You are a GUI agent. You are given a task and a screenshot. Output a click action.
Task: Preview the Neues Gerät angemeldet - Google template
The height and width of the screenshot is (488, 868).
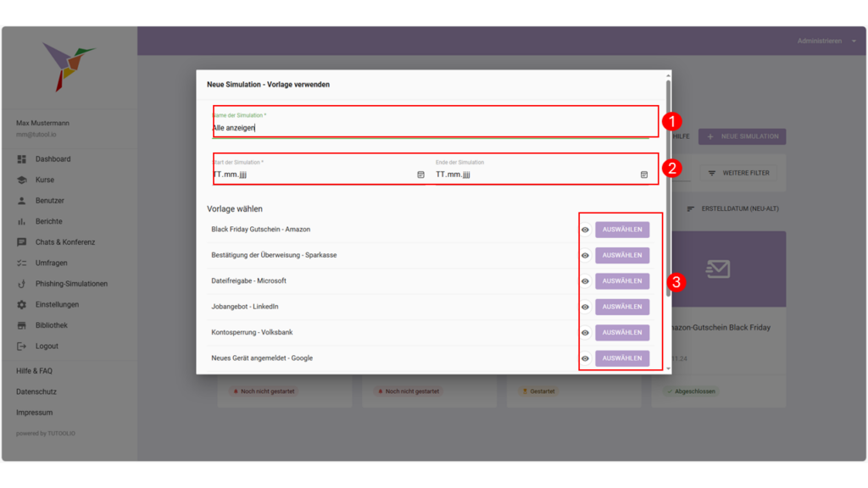click(x=585, y=358)
